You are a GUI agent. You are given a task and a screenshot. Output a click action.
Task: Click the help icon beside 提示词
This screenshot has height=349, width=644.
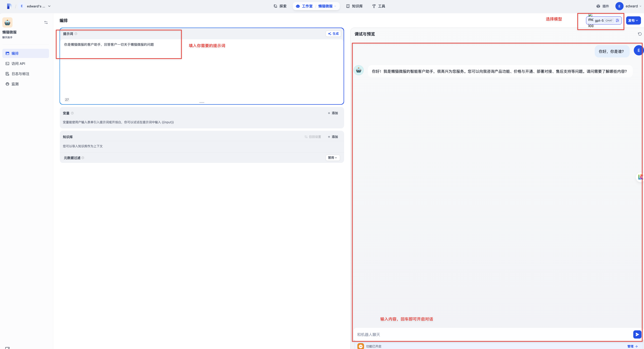tap(76, 34)
